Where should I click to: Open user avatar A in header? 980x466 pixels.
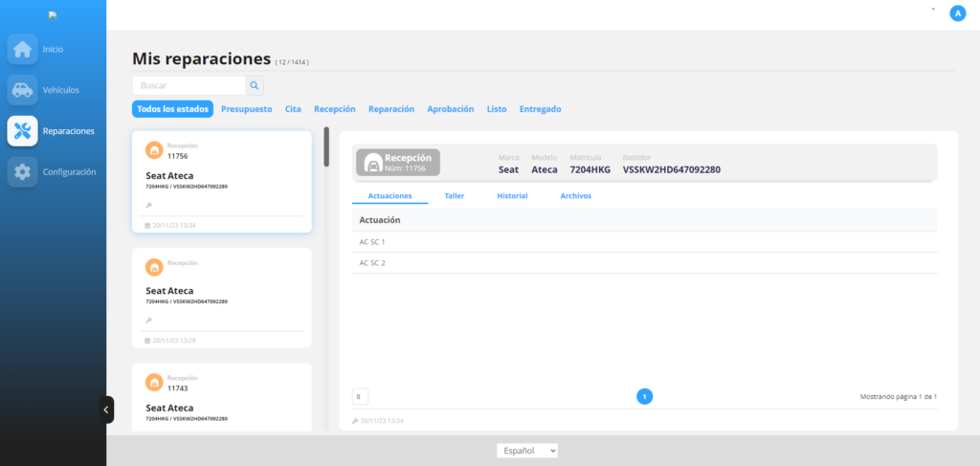click(957, 13)
